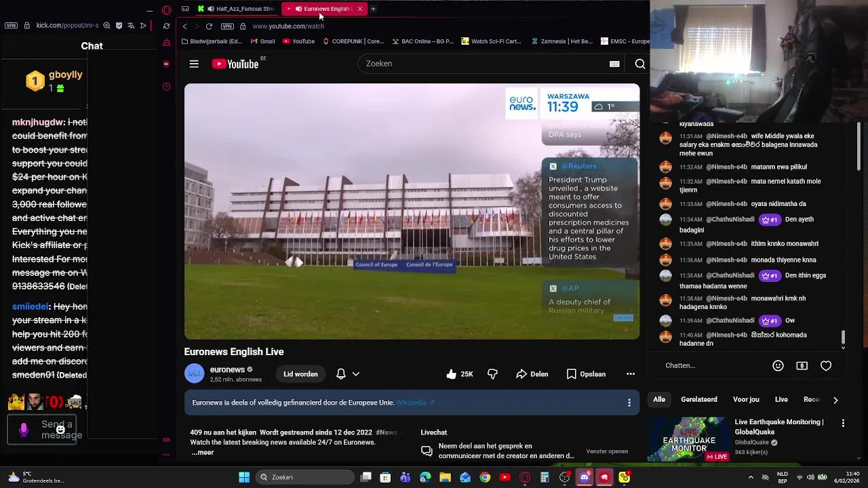The image size is (868, 488).
Task: Click the shield icon in Kick address bar
Action: 119,26
